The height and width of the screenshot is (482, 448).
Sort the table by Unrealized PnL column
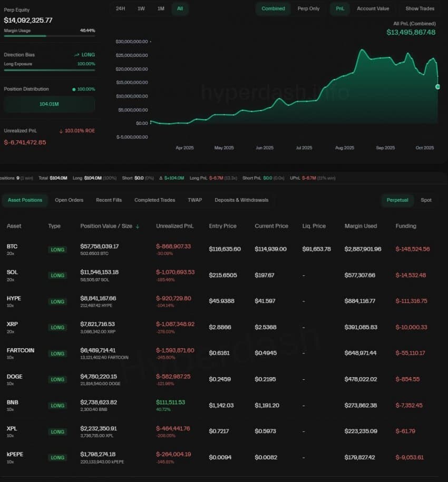174,226
